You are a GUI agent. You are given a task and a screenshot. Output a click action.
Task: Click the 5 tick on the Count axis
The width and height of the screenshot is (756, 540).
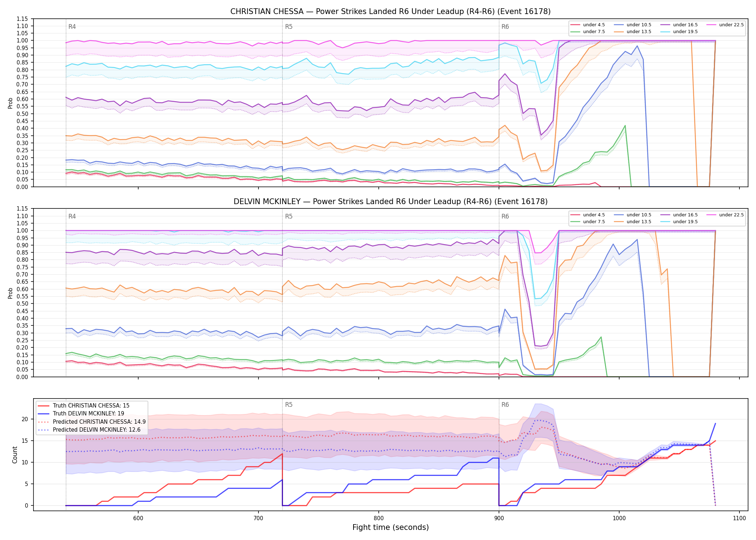tap(26, 484)
